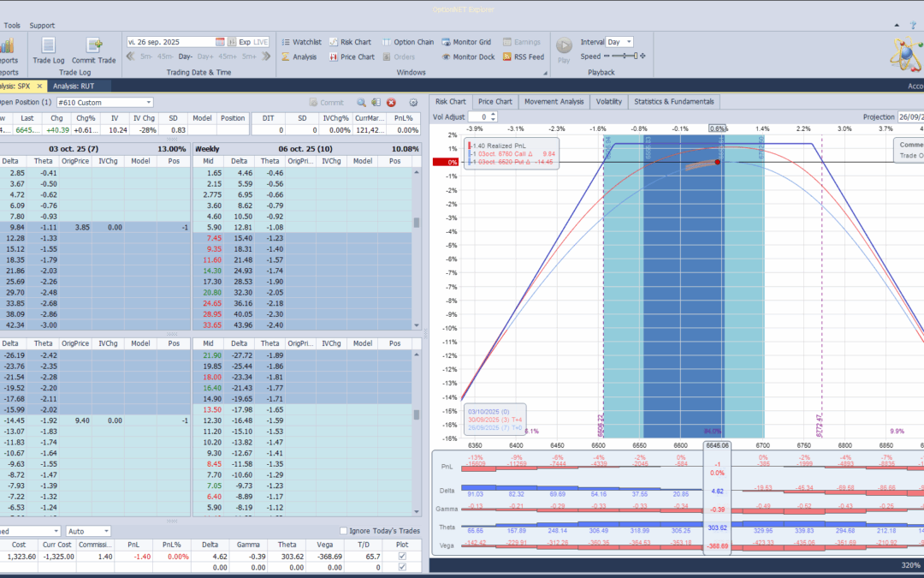This screenshot has height=578, width=924.
Task: Click the Projection date field
Action: coord(910,116)
